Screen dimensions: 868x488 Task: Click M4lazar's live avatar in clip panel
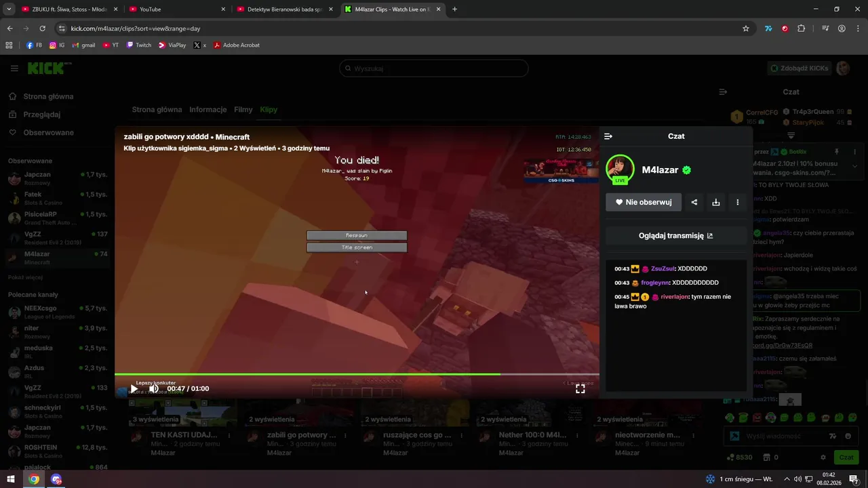click(620, 169)
